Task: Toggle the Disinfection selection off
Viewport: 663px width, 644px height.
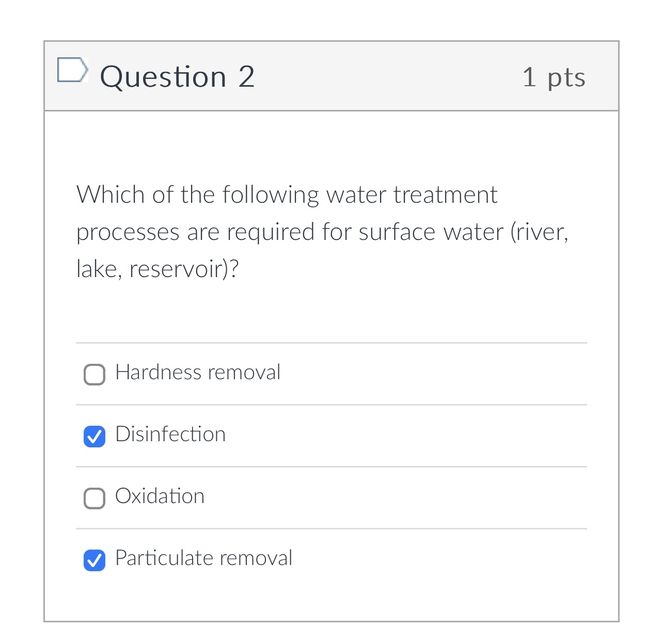Action: tap(94, 436)
